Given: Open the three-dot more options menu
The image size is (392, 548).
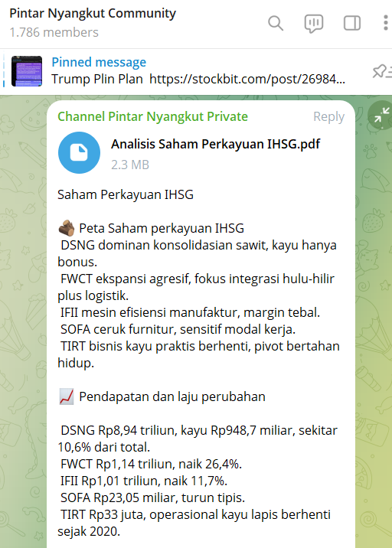Looking at the screenshot, I should click(x=385, y=23).
